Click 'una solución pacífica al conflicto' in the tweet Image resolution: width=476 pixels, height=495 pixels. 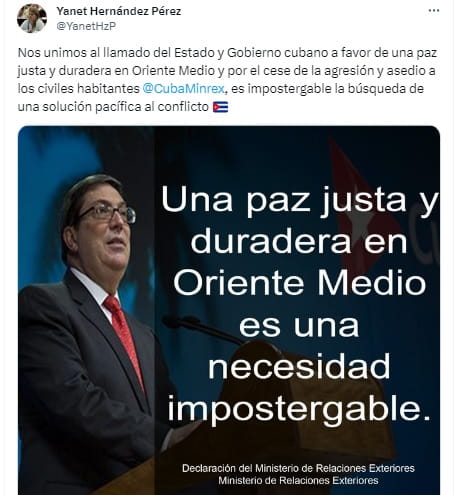(113, 107)
